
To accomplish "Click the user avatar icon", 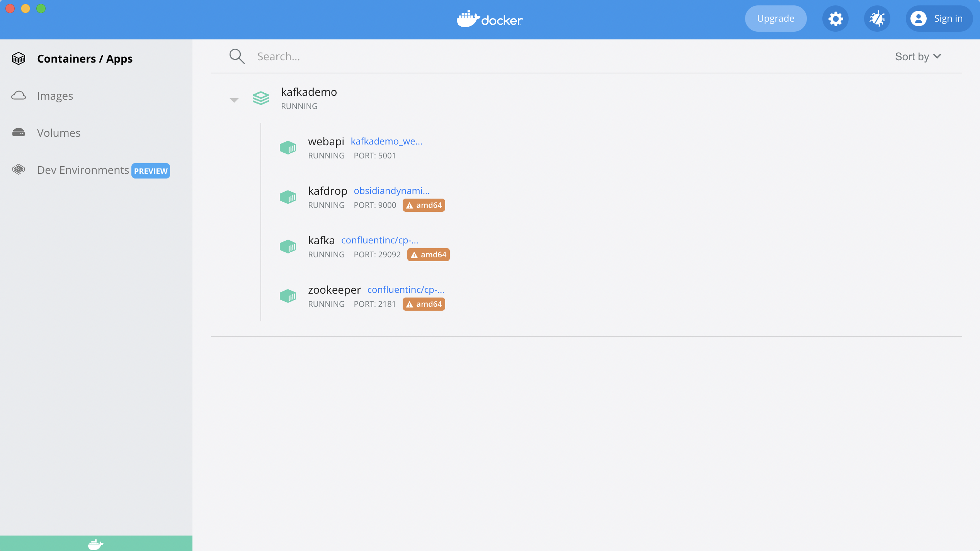I will [x=919, y=19].
